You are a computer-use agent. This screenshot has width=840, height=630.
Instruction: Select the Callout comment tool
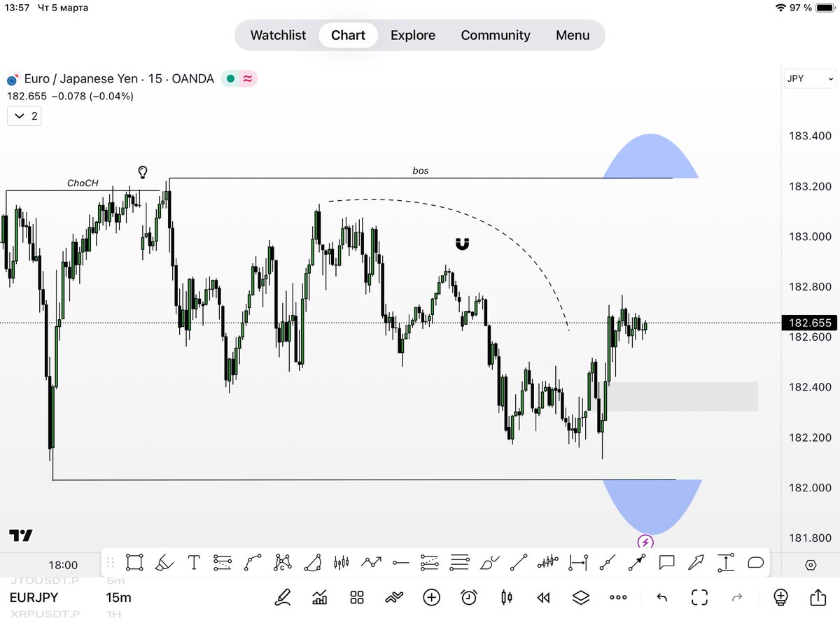[666, 562]
